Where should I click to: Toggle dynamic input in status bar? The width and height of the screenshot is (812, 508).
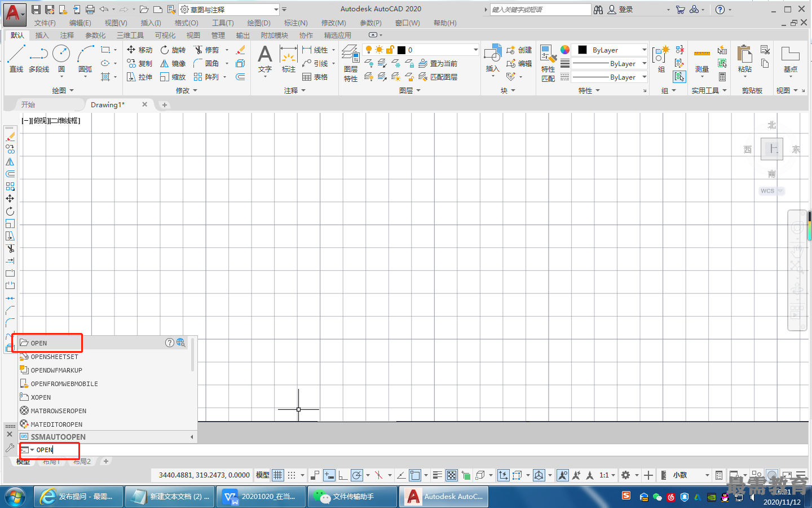point(329,475)
